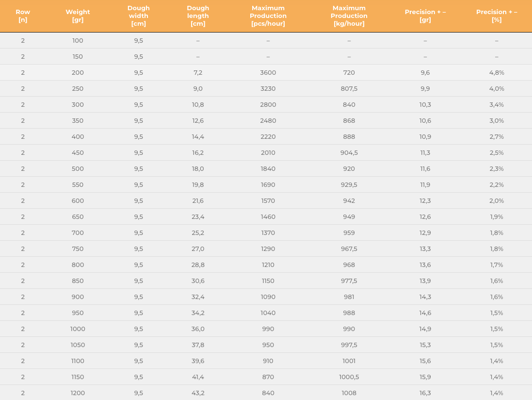This screenshot has width=532, height=400.
Task: Select the 807,5 kg/hour cell
Action: pos(349,89)
